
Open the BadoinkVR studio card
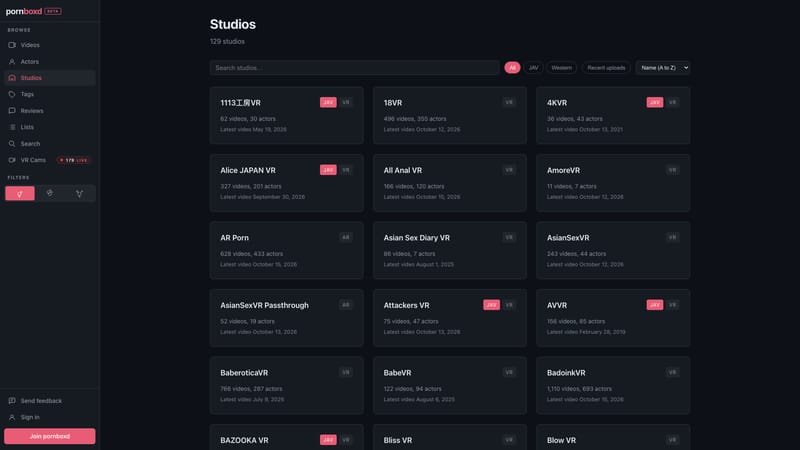click(613, 385)
